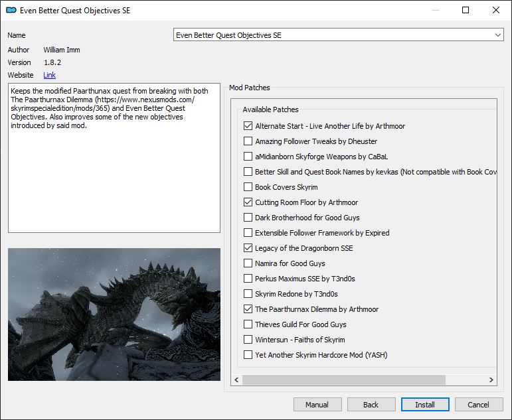Uncheck The Paarthurnax Dilemma by Arthmoor

pyautogui.click(x=248, y=309)
